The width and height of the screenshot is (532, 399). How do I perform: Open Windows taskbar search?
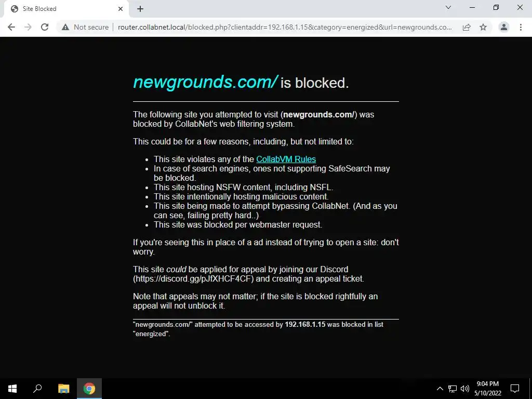pos(37,389)
